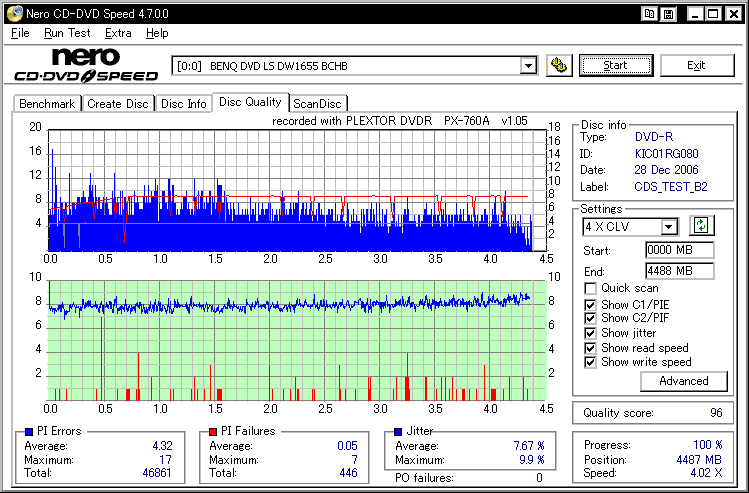Screen dimensions: 749x493
Task: Click the End position input field
Action: pyautogui.click(x=678, y=271)
